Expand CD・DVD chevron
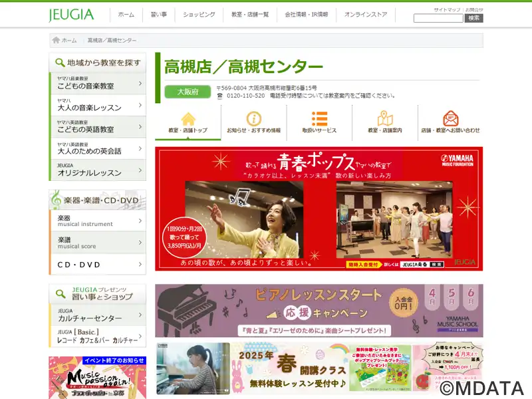 coord(140,264)
